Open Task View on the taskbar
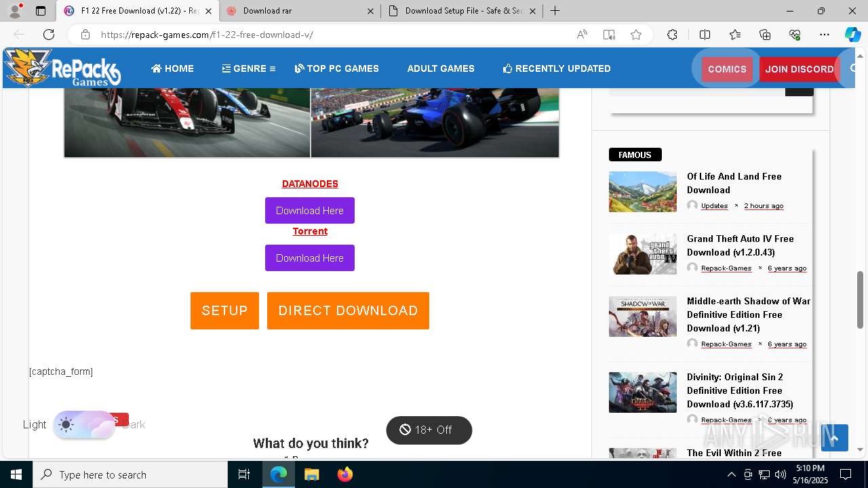This screenshot has height=488, width=868. click(x=244, y=474)
